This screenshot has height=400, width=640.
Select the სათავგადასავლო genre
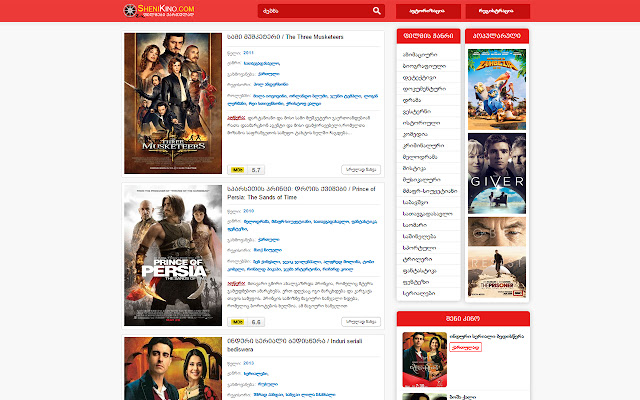pyautogui.click(x=428, y=213)
